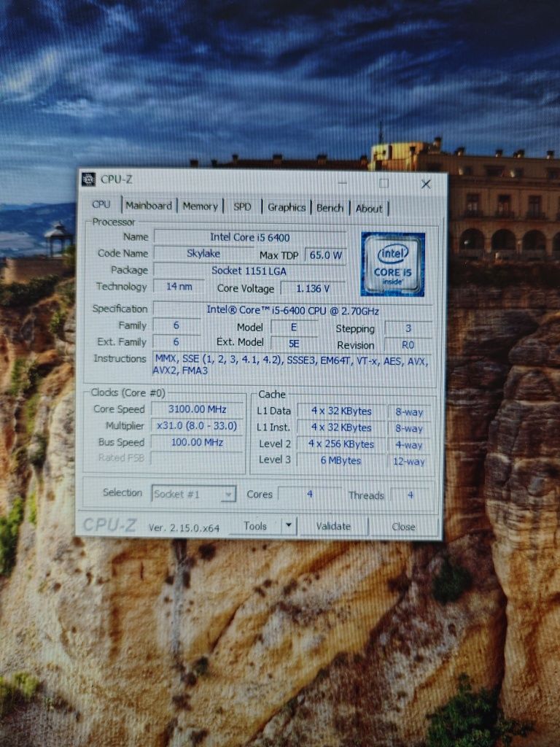Click the Bus Speed value 100.00 MHz
Viewport: 560px width, 747px height.
[x=197, y=442]
